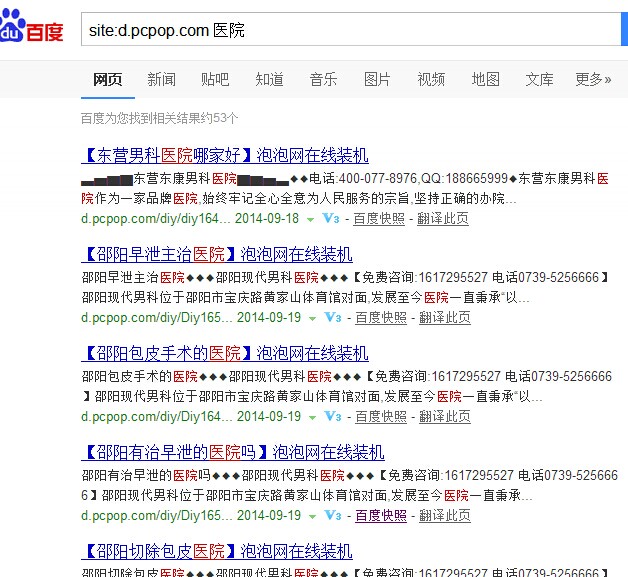The image size is (628, 577).
Task: Open result 【邵阳有治早泄的医院吗】泡泡网在线装机
Action: coord(233,452)
